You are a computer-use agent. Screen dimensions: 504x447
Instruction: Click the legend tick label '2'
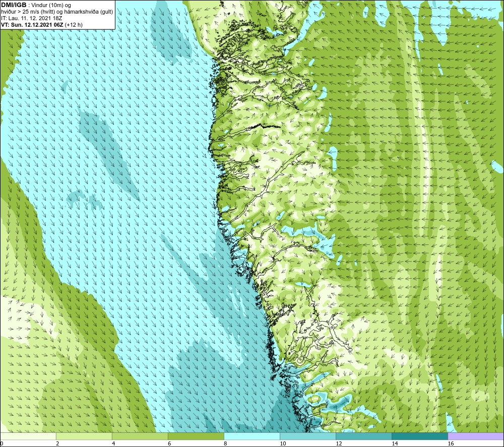pos(57,443)
